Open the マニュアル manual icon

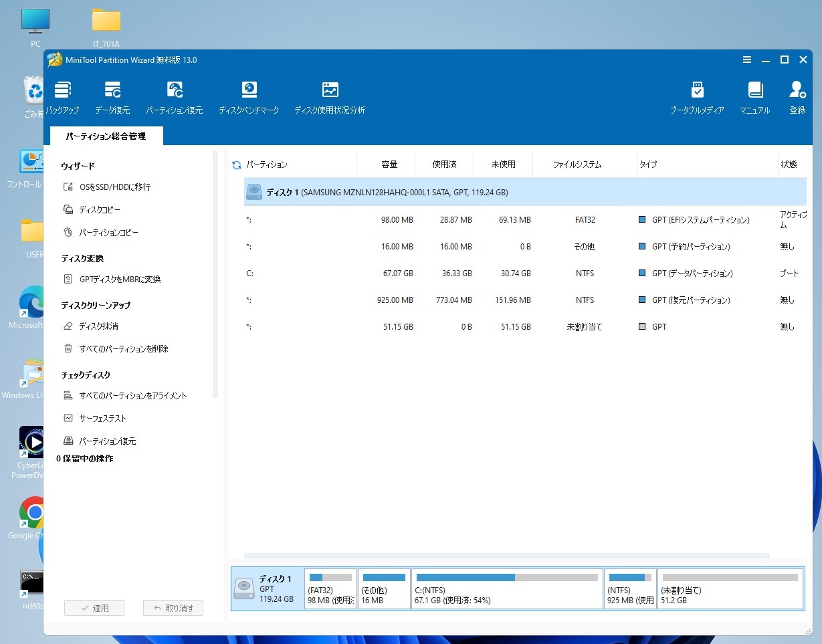point(754,98)
